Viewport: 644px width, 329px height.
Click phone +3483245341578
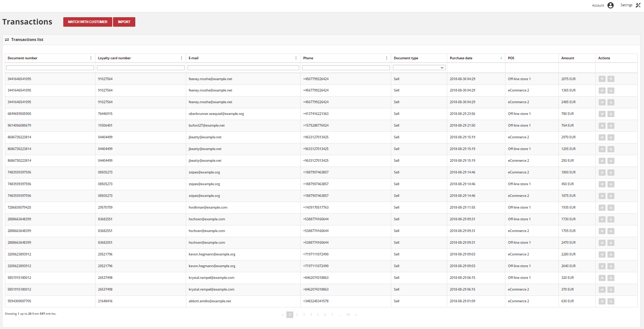pyautogui.click(x=316, y=301)
